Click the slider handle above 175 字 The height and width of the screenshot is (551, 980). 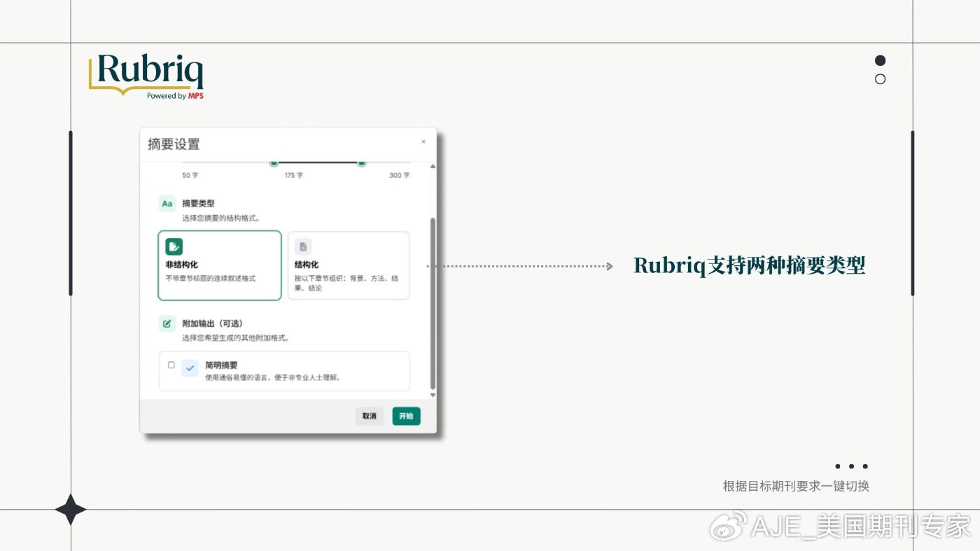tap(274, 162)
